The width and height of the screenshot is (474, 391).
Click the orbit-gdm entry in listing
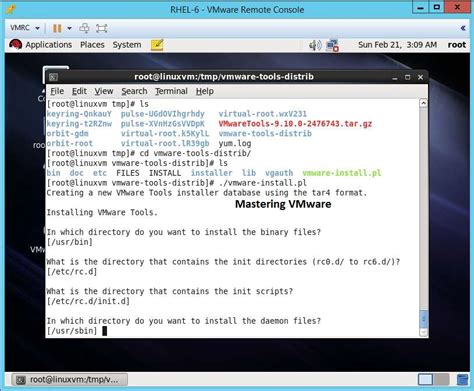(67, 134)
